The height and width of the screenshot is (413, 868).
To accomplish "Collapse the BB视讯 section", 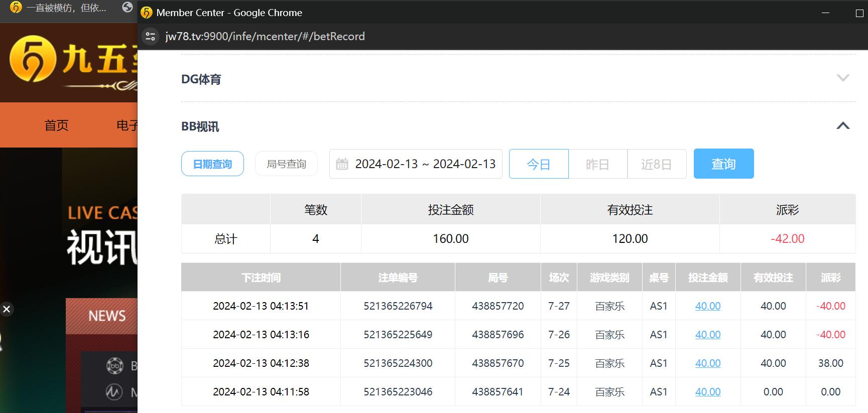I will 843,126.
